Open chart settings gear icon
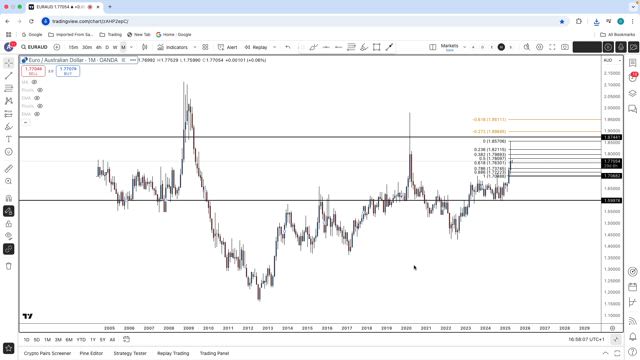This screenshot has width=640, height=360. coord(540,47)
